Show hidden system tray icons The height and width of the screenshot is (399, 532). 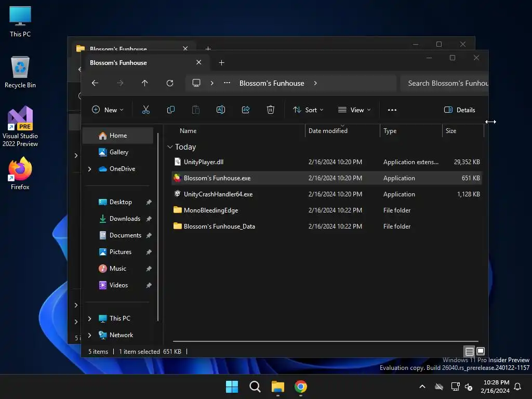pos(422,387)
